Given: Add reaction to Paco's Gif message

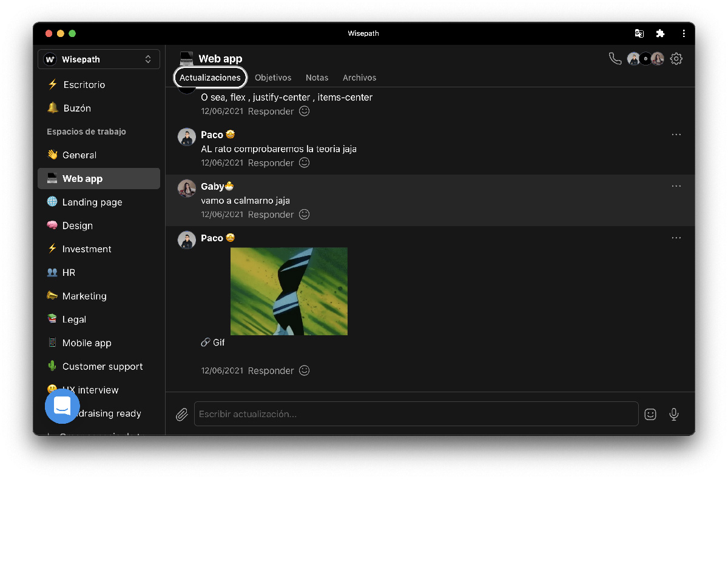Looking at the screenshot, I should tap(305, 370).
